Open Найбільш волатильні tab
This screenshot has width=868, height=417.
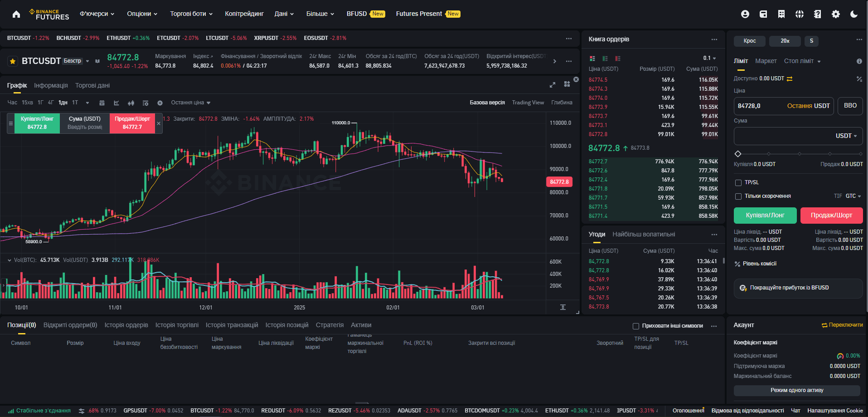pyautogui.click(x=644, y=235)
